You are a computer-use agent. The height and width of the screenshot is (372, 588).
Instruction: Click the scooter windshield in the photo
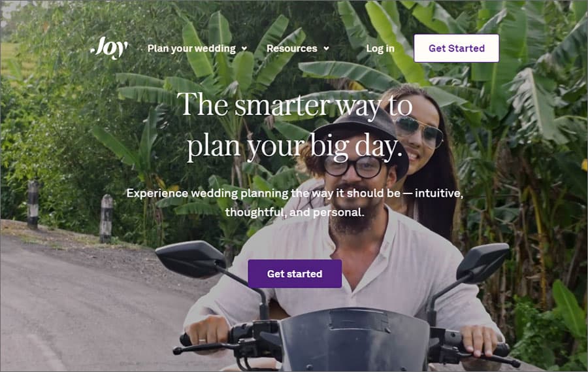[354, 339]
